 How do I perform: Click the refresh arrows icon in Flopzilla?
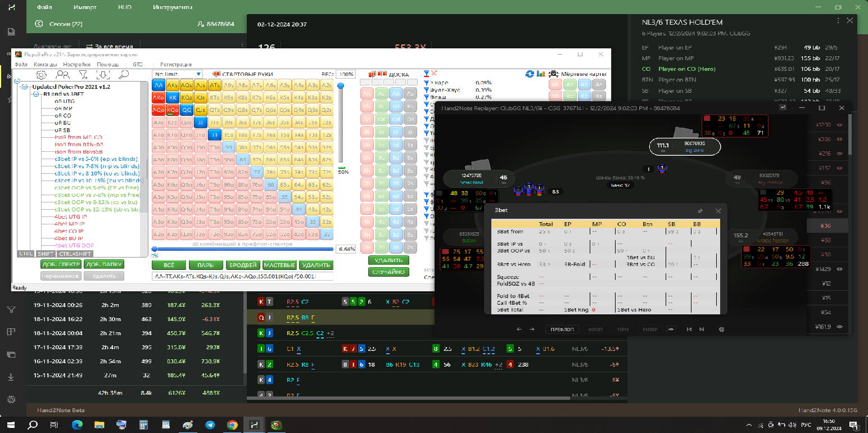(530, 74)
